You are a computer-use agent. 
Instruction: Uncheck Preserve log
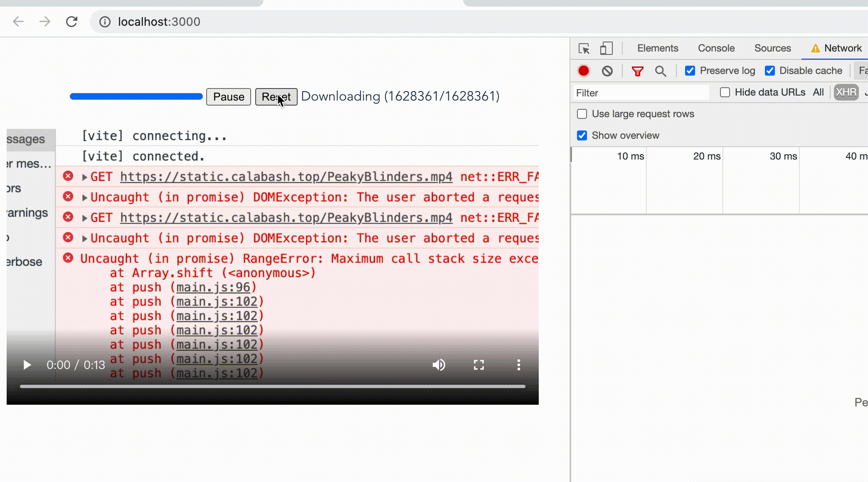click(x=690, y=71)
